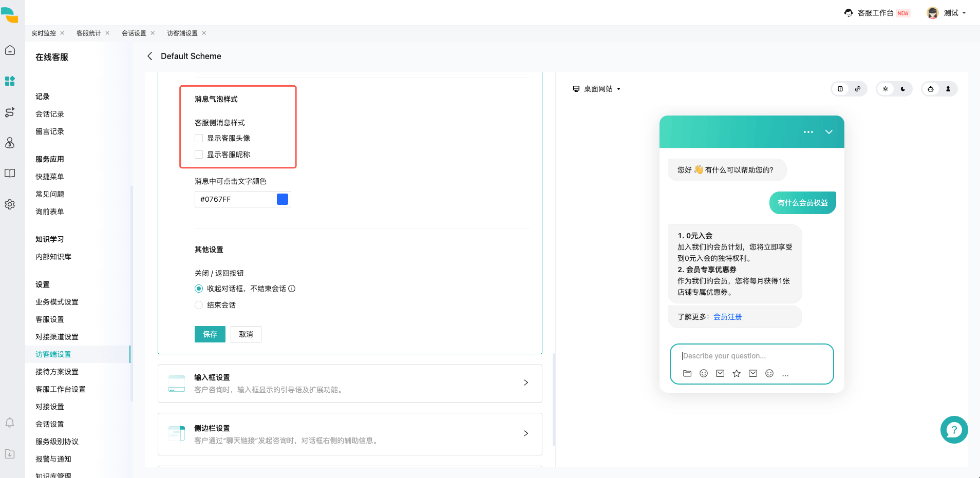This screenshot has width=980, height=478.
Task: Click the settings panel vertical scrollbar
Action: tap(554, 399)
